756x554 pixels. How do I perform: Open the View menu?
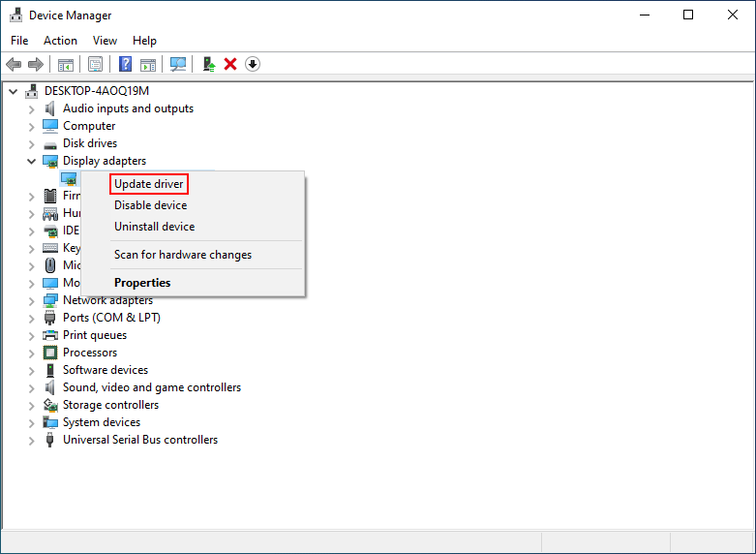[105, 41]
